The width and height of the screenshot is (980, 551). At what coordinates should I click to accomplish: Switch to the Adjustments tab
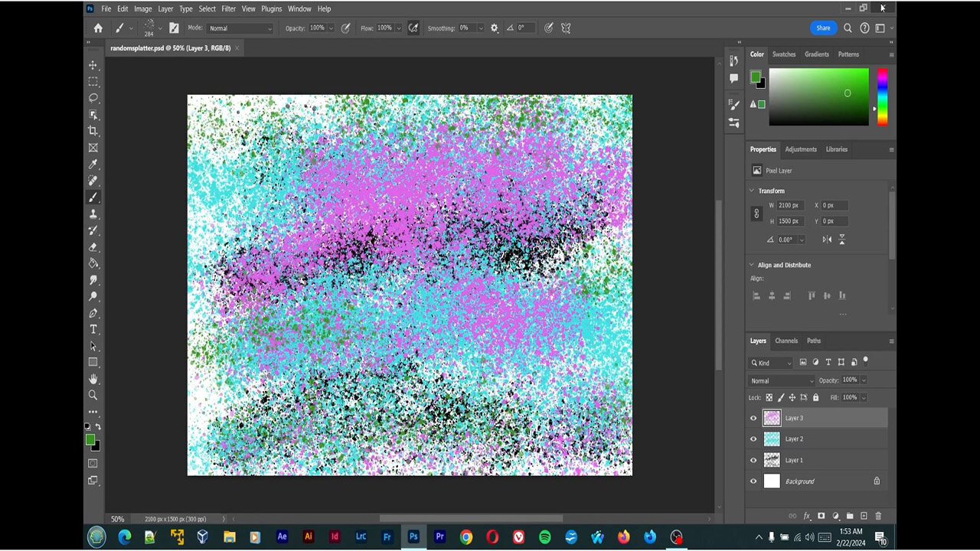[x=801, y=149]
